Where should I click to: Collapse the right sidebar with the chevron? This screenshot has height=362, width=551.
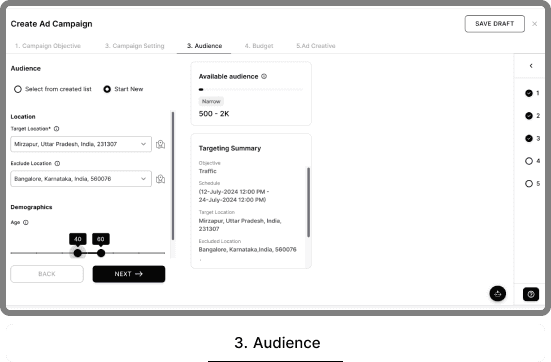click(531, 66)
